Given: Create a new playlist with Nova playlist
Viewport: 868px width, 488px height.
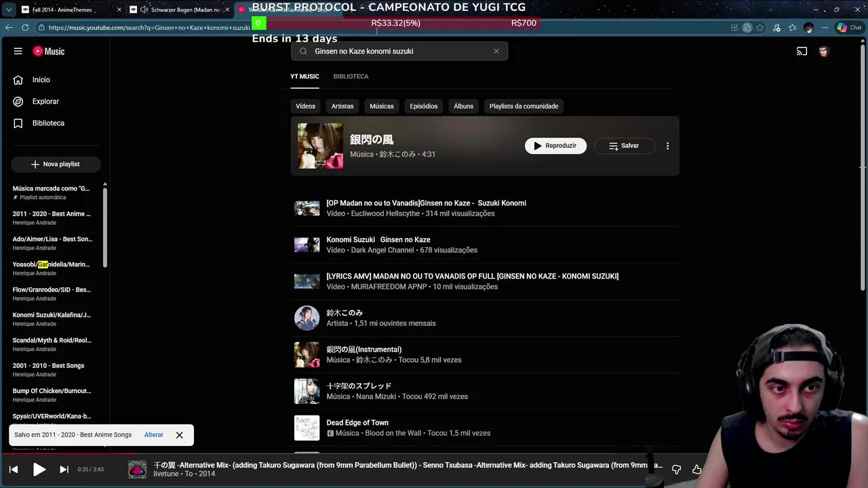Looking at the screenshot, I should 56,164.
